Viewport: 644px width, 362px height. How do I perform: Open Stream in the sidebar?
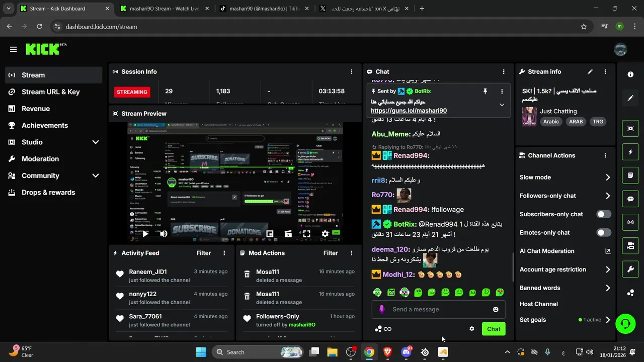54,75
